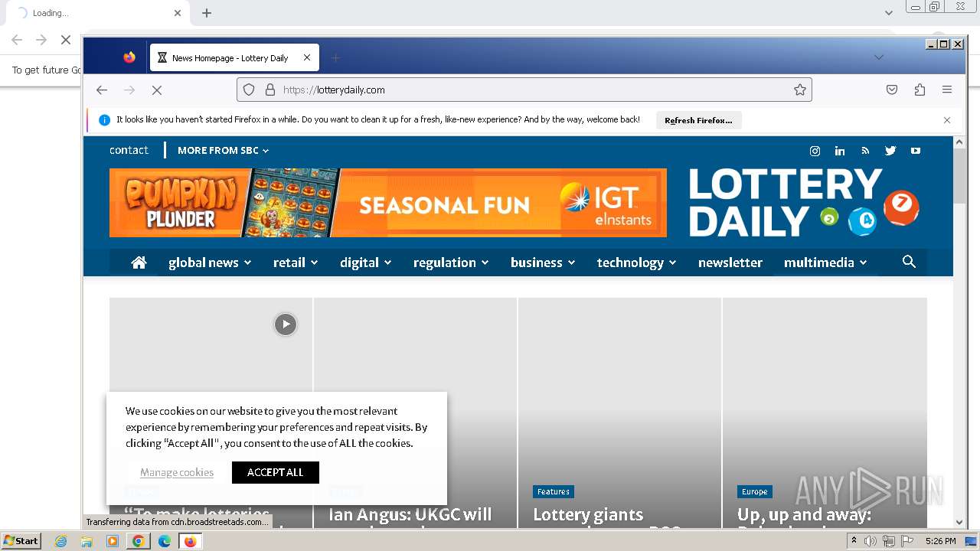Click Firefox back arrow
The width and height of the screenshot is (980, 551).
point(102,90)
